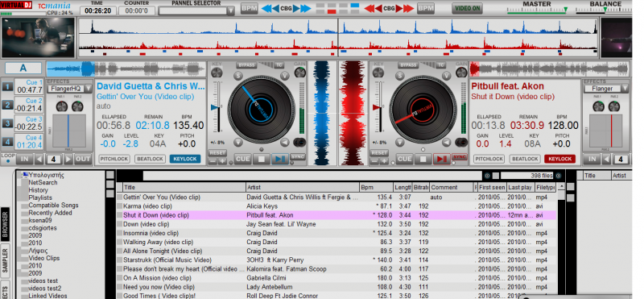Click the left deck BYPASS button
Screen dimensions: 644x299
247,65
